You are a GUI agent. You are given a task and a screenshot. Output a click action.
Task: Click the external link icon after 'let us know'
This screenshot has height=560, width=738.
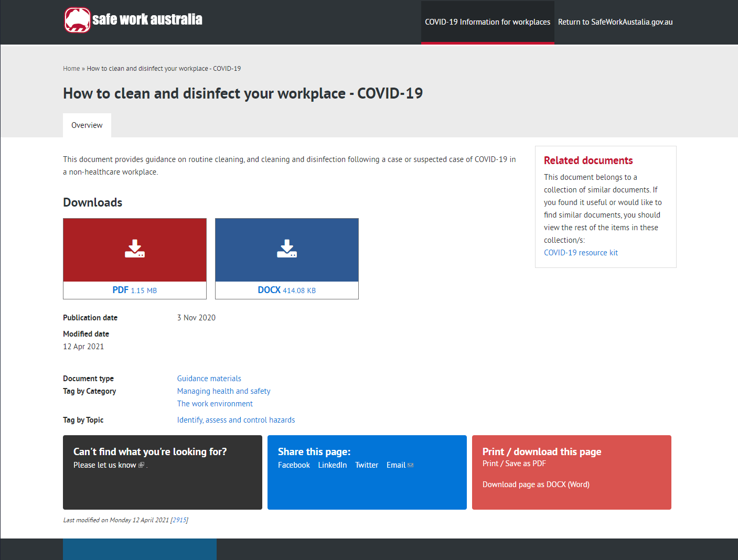141,465
